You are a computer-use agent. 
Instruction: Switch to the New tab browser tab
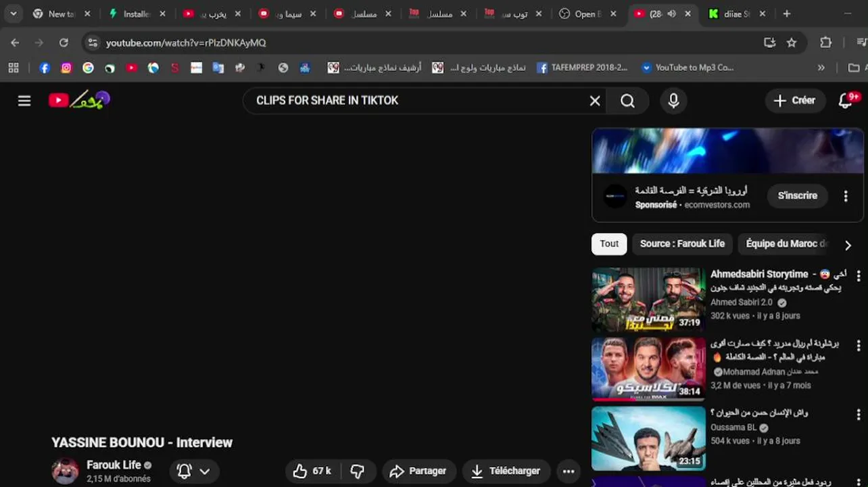point(61,14)
